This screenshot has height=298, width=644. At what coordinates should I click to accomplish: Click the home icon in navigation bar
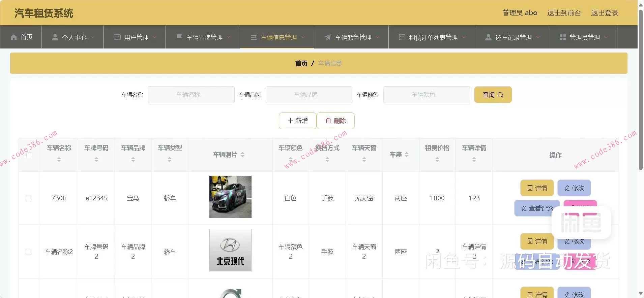point(13,37)
